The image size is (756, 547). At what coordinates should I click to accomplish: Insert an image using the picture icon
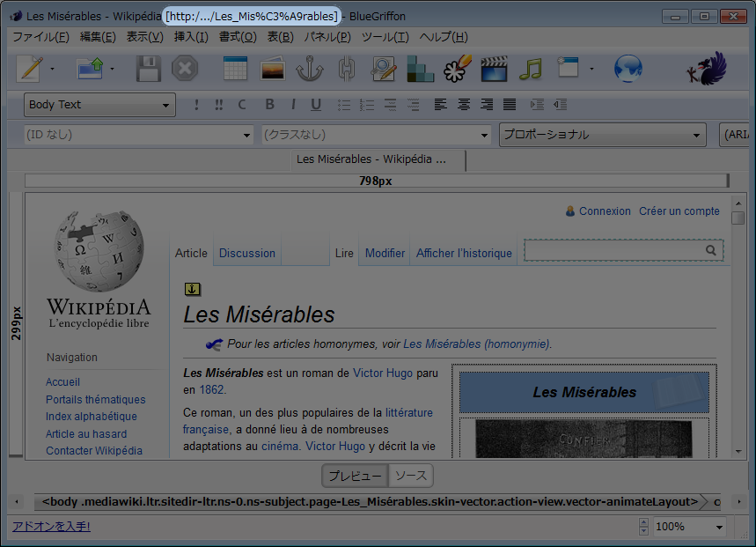(x=273, y=69)
